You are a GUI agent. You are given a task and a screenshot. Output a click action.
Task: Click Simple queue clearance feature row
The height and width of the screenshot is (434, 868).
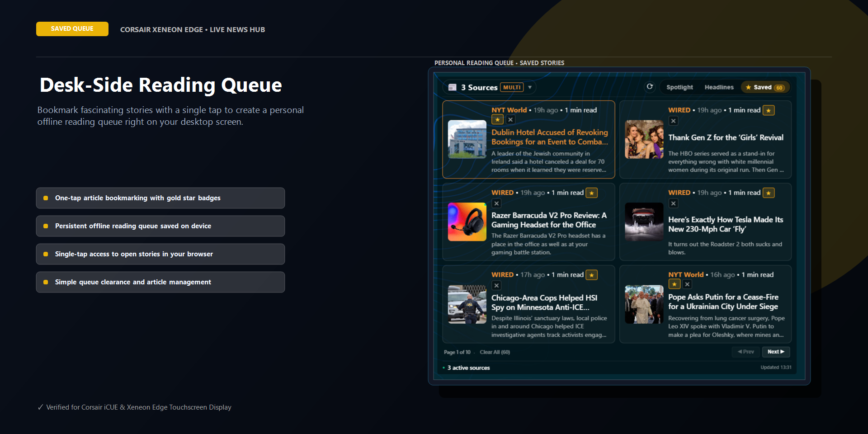coord(160,282)
